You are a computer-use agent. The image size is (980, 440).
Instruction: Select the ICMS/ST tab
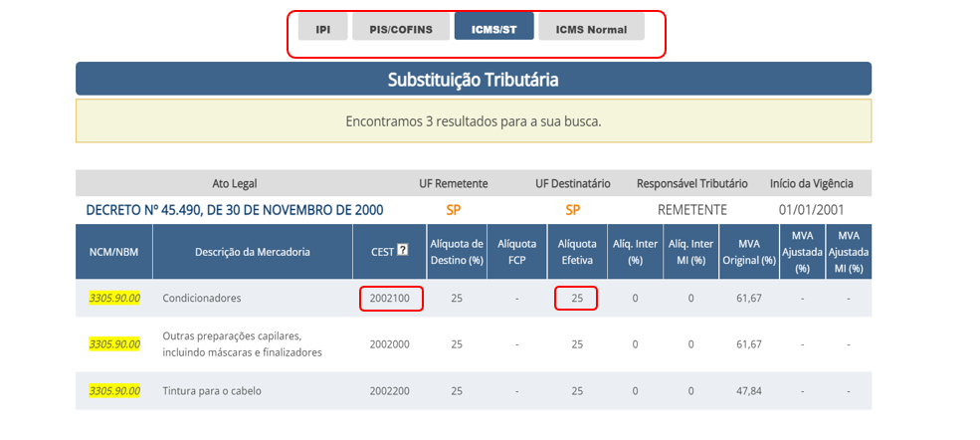pos(493,29)
